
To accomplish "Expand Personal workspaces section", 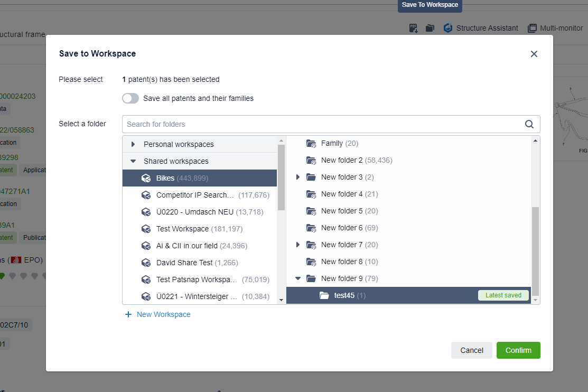I will coord(133,144).
